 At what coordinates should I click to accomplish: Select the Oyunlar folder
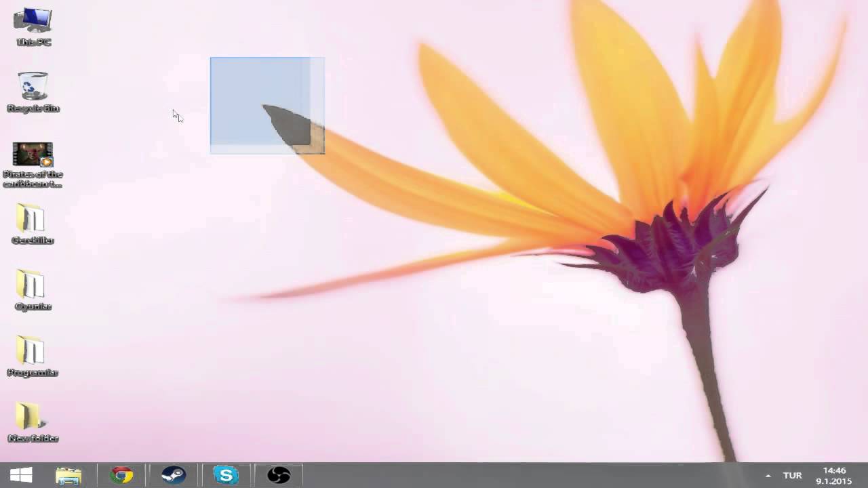coord(33,290)
